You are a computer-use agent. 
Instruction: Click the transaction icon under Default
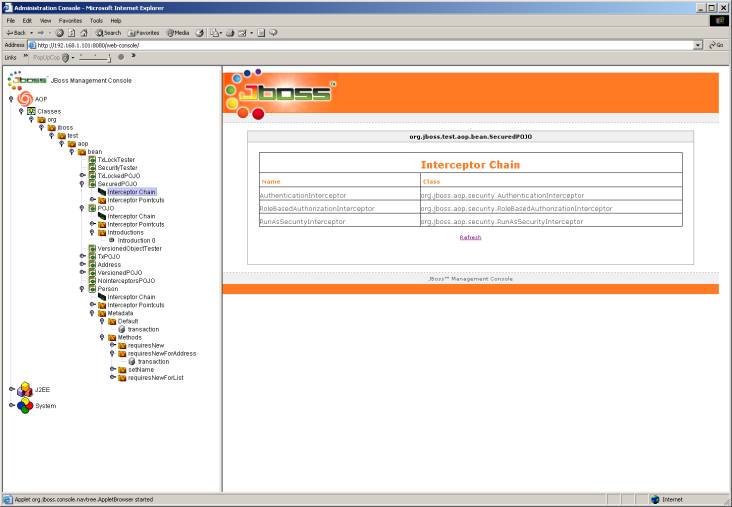coord(122,329)
